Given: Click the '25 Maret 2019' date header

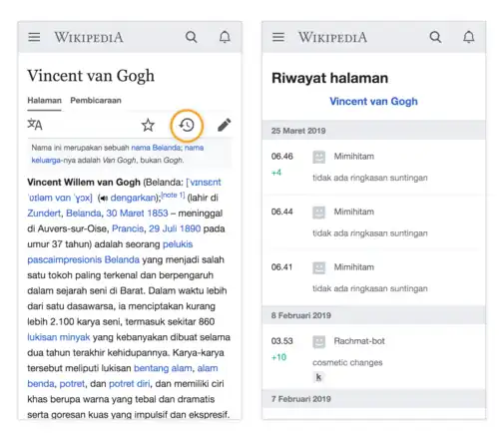Looking at the screenshot, I should click(373, 131).
